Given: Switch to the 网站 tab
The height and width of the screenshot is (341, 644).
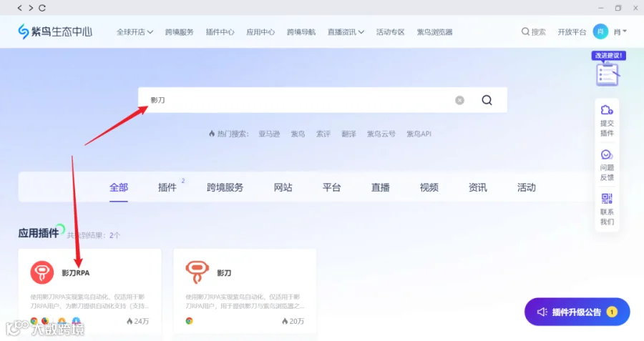Looking at the screenshot, I should point(283,187).
